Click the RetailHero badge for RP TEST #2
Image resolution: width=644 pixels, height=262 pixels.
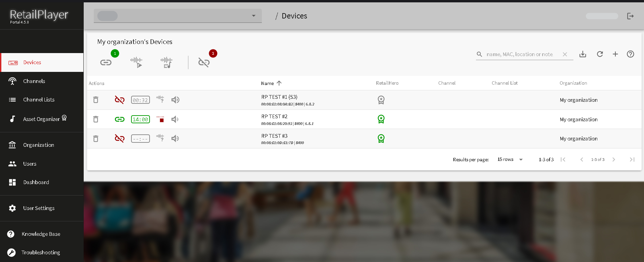[381, 119]
